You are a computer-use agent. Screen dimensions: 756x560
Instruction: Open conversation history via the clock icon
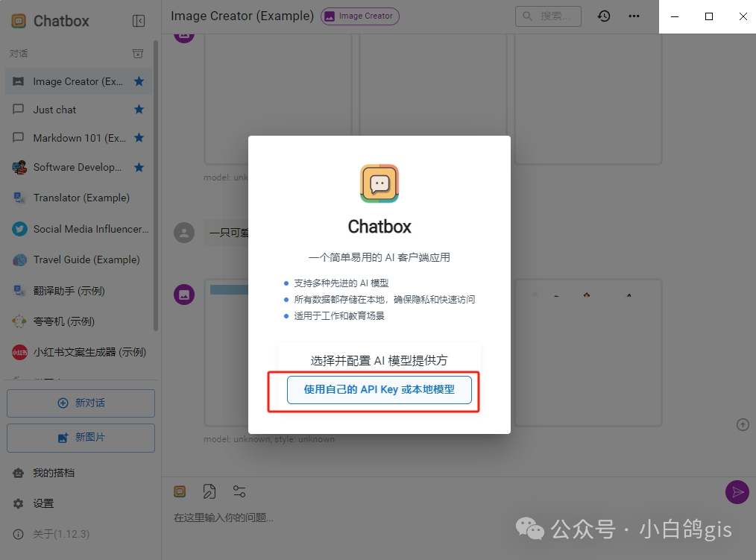(603, 16)
